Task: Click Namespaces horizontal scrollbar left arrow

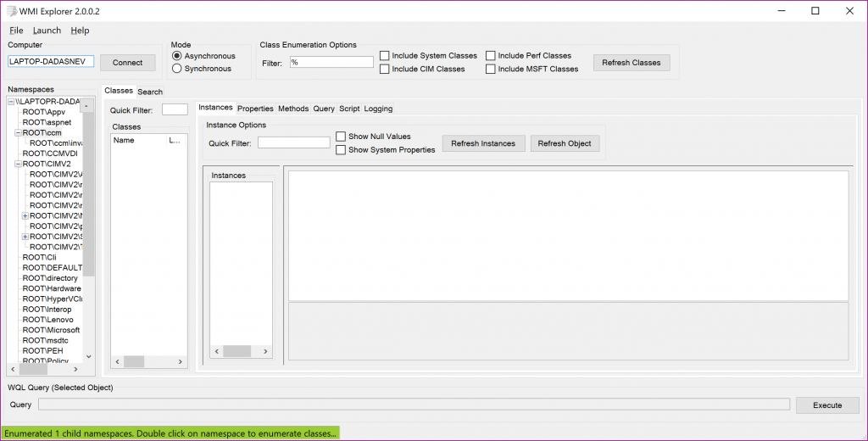Action: 14,369
